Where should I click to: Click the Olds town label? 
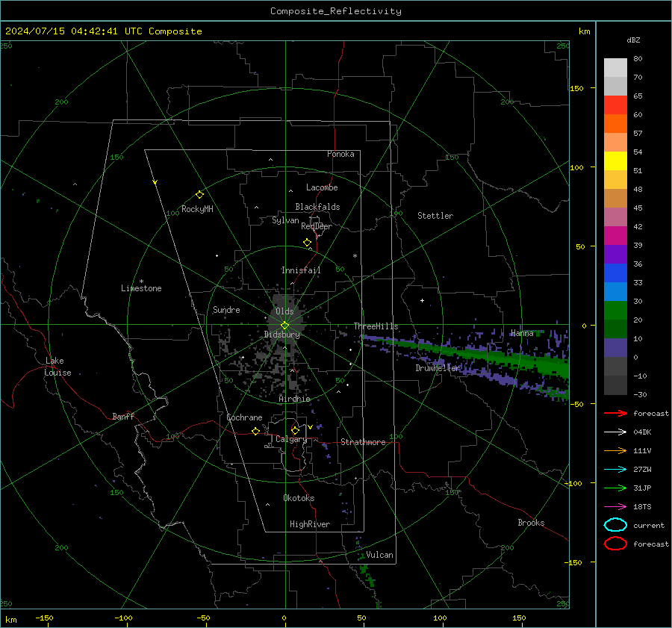click(x=284, y=311)
